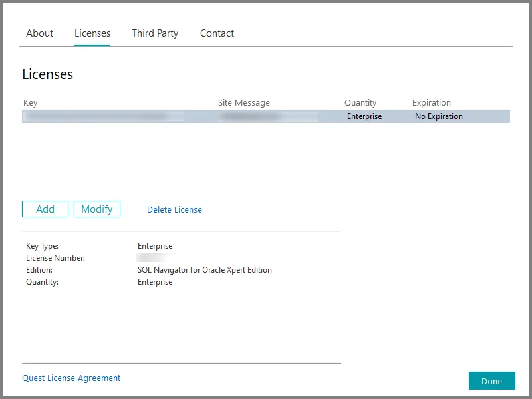
Task: Select the Enterprise cell in the license row
Action: [x=364, y=116]
